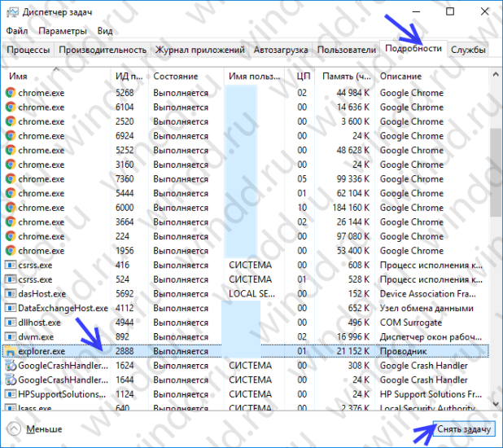Click the HPSupportSolutions process icon

[11, 394]
